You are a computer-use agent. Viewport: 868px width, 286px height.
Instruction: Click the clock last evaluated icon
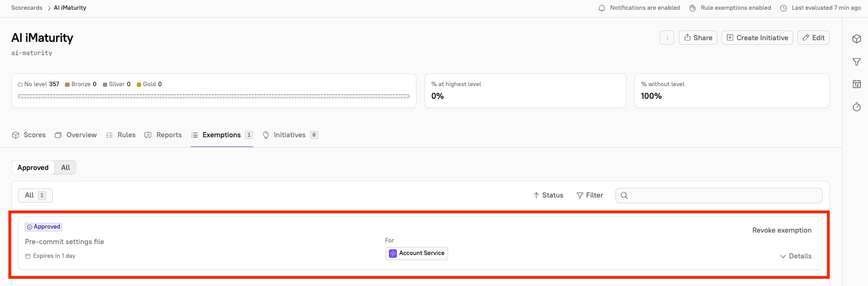point(783,8)
